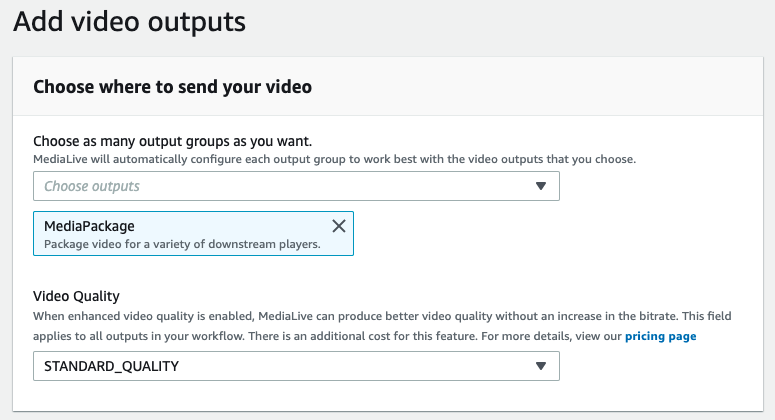
Task: Click the 'Choose outputs' placeholder text
Action: [x=92, y=186]
